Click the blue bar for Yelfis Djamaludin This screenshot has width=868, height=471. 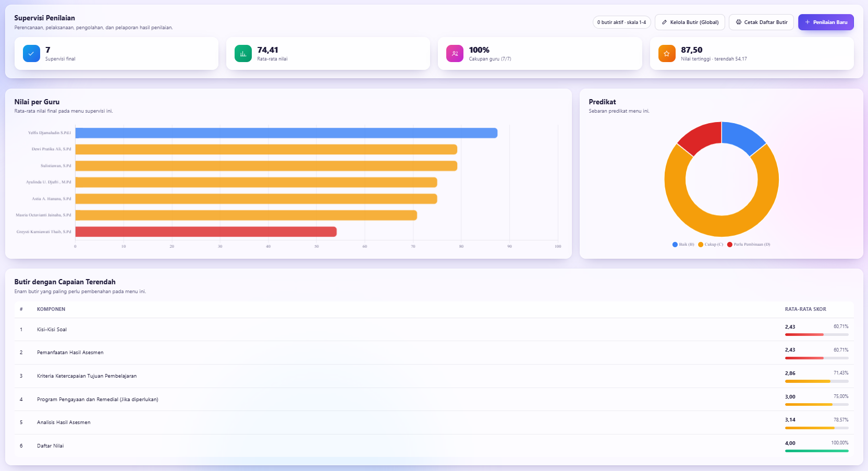click(286, 133)
